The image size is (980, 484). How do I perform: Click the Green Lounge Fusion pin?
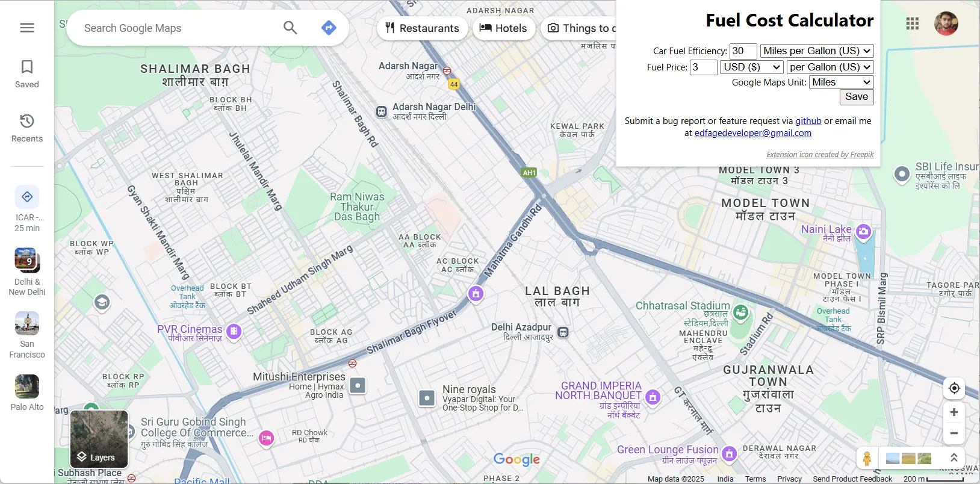[730, 454]
